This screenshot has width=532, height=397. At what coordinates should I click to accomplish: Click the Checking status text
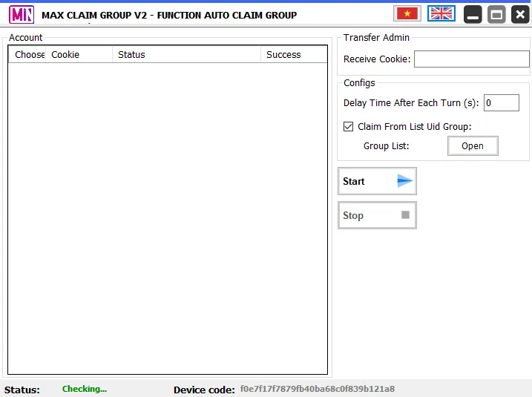(85, 389)
